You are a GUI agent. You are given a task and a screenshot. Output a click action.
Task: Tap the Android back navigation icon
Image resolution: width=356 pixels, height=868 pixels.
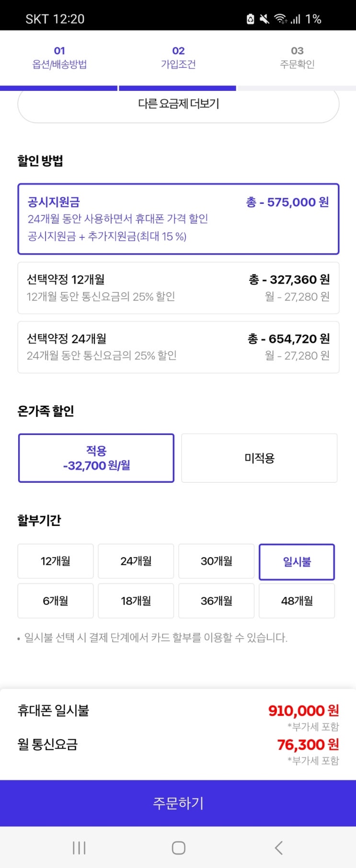click(278, 847)
